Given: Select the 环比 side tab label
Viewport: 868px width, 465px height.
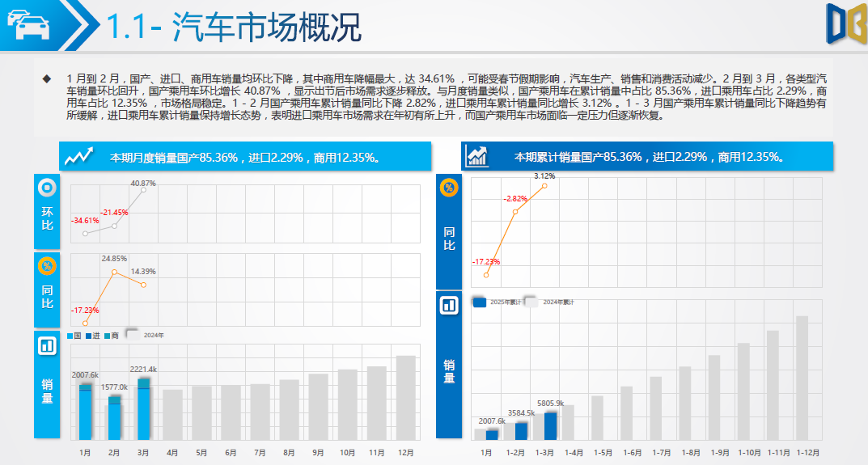Looking at the screenshot, I should [47, 218].
